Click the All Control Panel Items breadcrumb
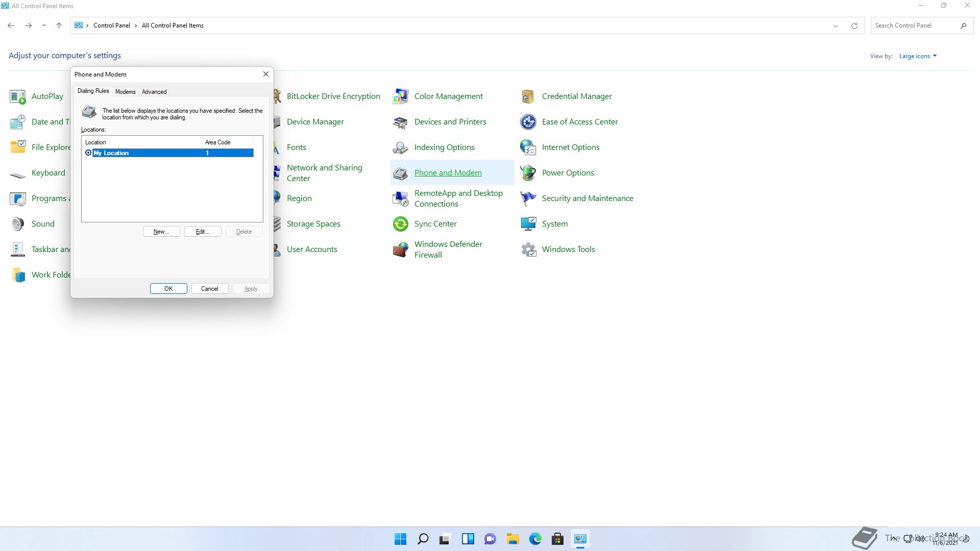This screenshot has height=551, width=980. click(173, 26)
